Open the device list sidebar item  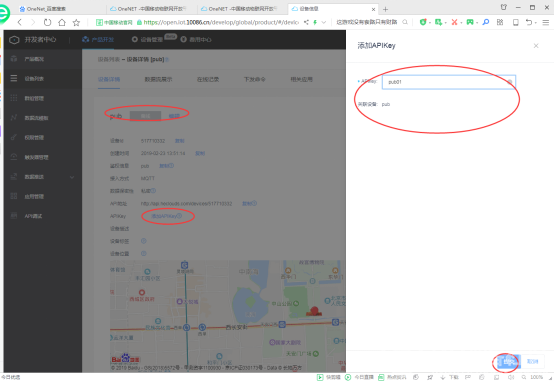pyautogui.click(x=43, y=78)
